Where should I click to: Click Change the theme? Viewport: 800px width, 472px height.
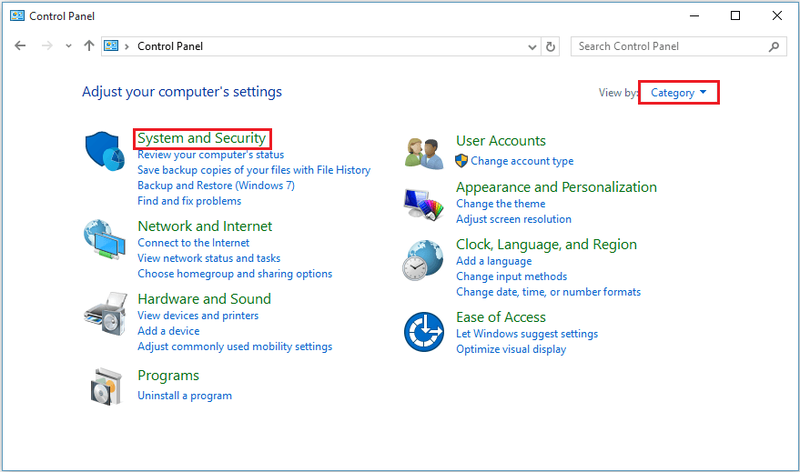coord(501,204)
